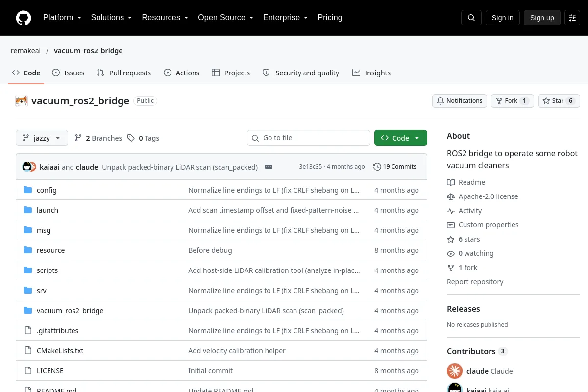
Task: Expand commit message ellipsis button
Action: [x=269, y=167]
